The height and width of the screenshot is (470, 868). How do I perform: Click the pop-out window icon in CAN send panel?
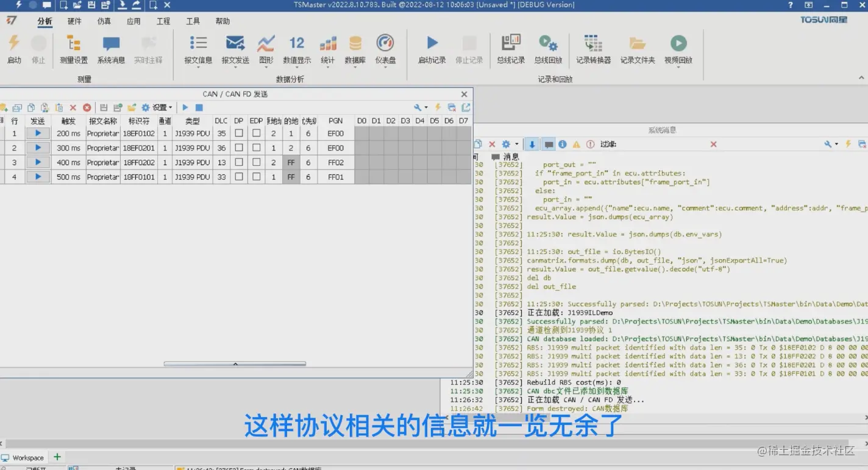pos(466,107)
